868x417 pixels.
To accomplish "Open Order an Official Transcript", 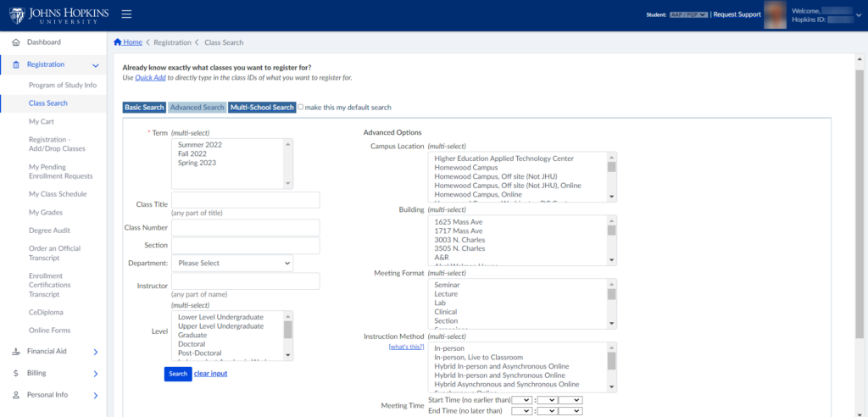I will [55, 253].
